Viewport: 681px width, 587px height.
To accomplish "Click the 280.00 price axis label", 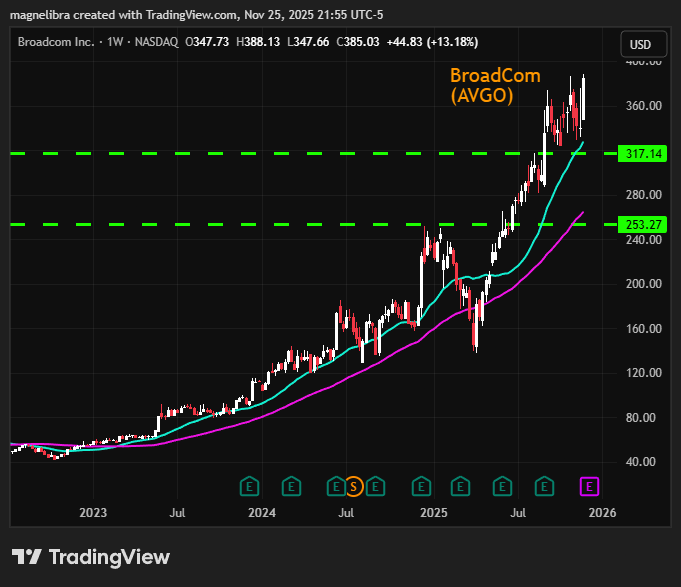I will 644,195.
